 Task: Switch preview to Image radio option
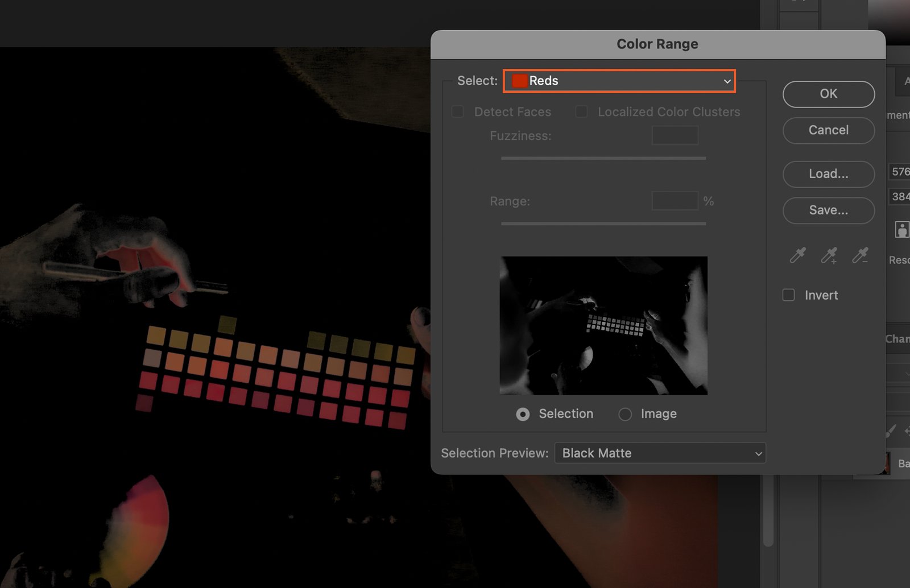click(x=625, y=415)
